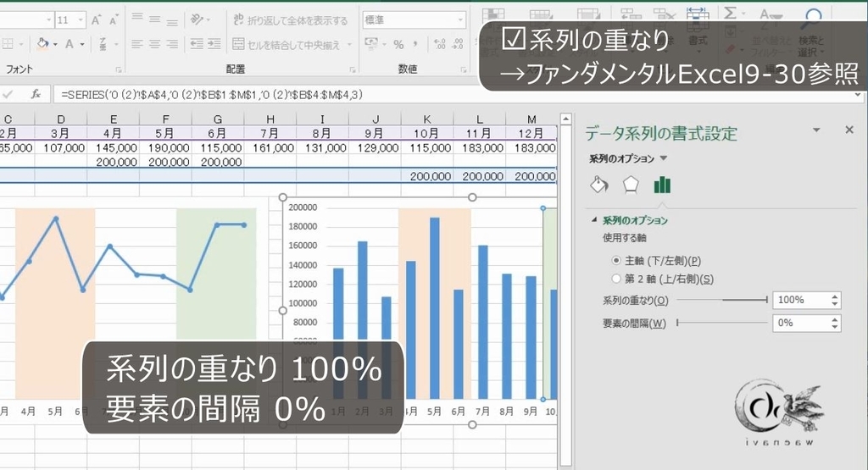Screen dimensions: 868x470
Task: Open the 配置 group dialog launcher
Action: point(353,70)
